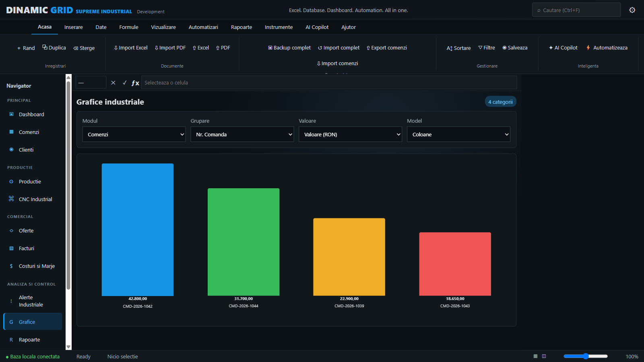Adjust the zoom slider in status bar
The width and height of the screenshot is (644, 362).
pyautogui.click(x=586, y=356)
